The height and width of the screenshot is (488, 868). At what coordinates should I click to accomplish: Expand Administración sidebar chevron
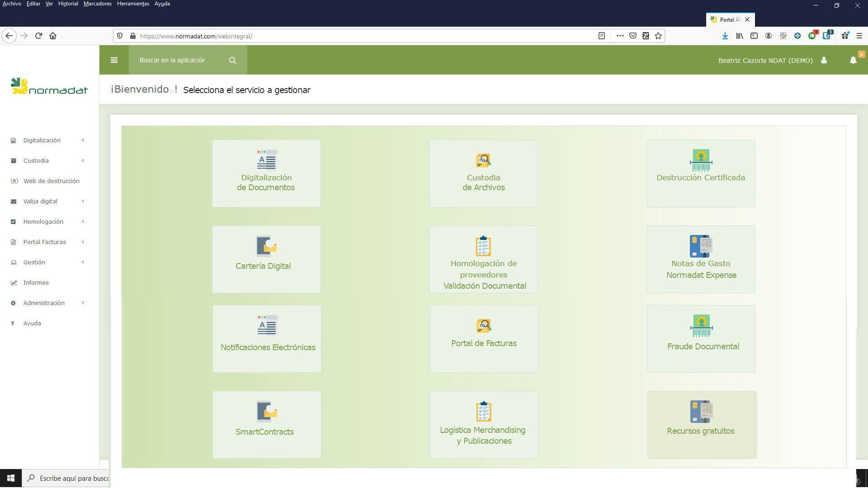coord(83,303)
